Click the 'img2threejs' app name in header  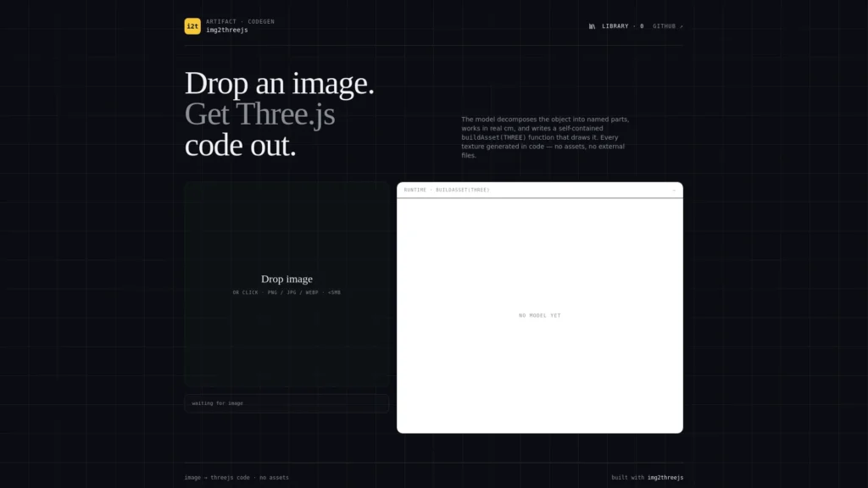click(x=227, y=30)
